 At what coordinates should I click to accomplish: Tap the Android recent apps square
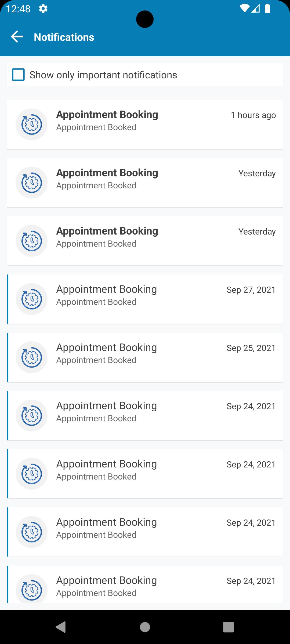(229, 627)
